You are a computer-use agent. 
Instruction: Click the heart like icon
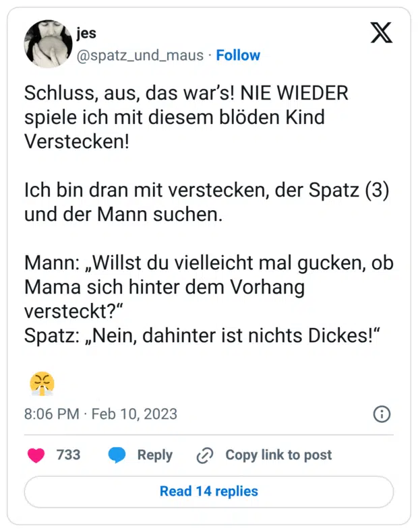click(x=36, y=455)
